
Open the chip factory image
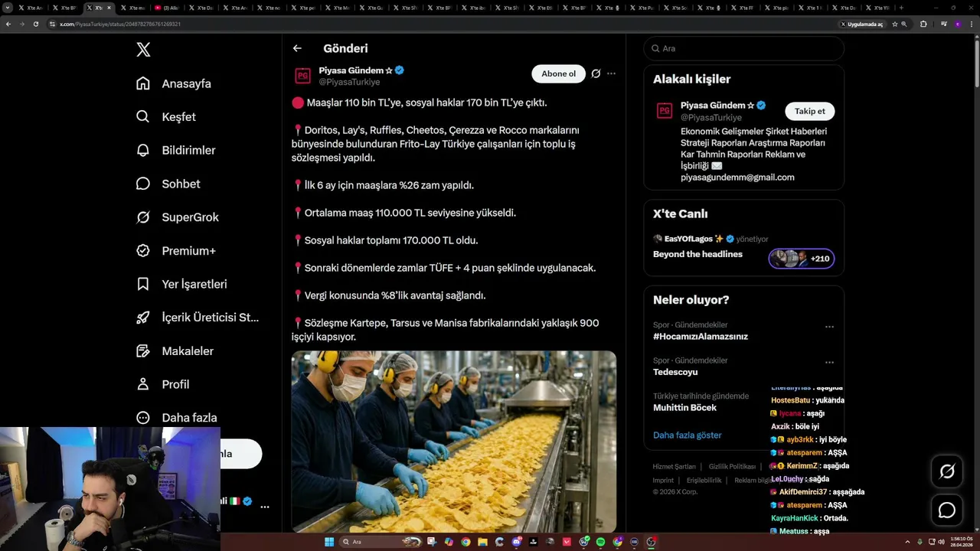[x=454, y=441]
